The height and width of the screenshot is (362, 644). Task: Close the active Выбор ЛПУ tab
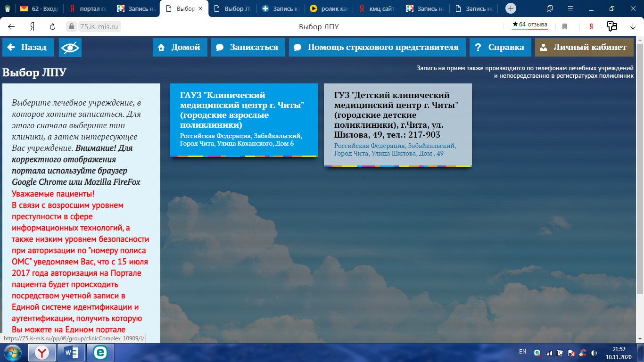click(x=201, y=8)
